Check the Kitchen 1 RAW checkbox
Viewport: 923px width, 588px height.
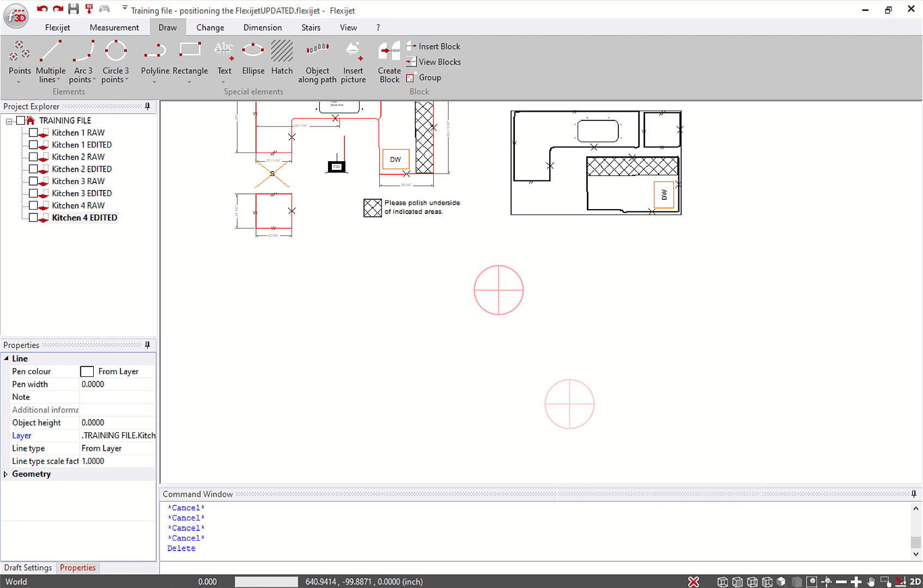(34, 132)
